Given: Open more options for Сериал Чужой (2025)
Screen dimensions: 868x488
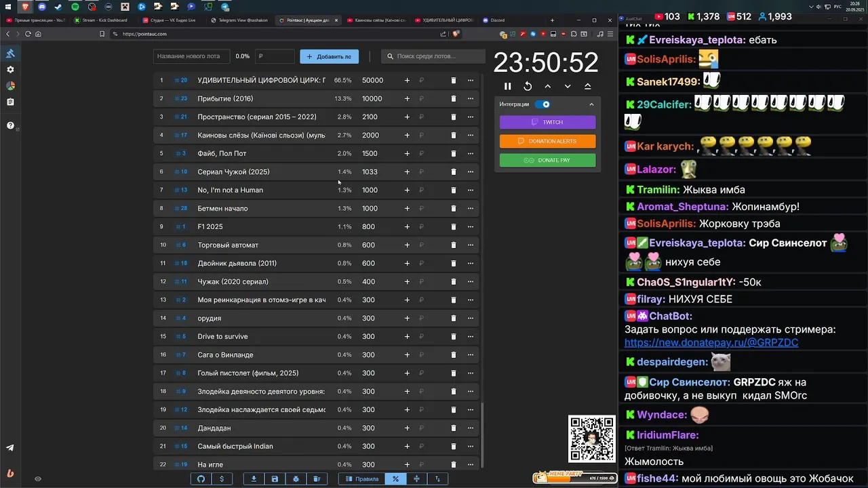Looking at the screenshot, I should coord(471,171).
